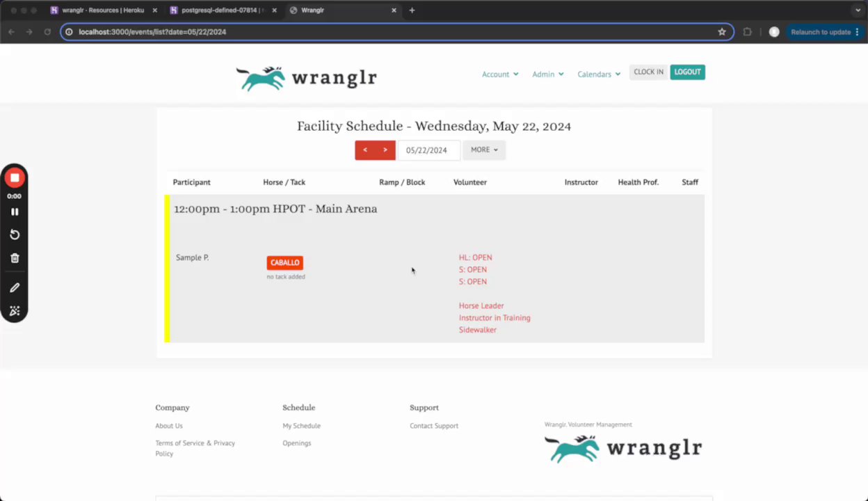Click the browser forward arrow
Screen dimensions: 868x501
tap(29, 32)
